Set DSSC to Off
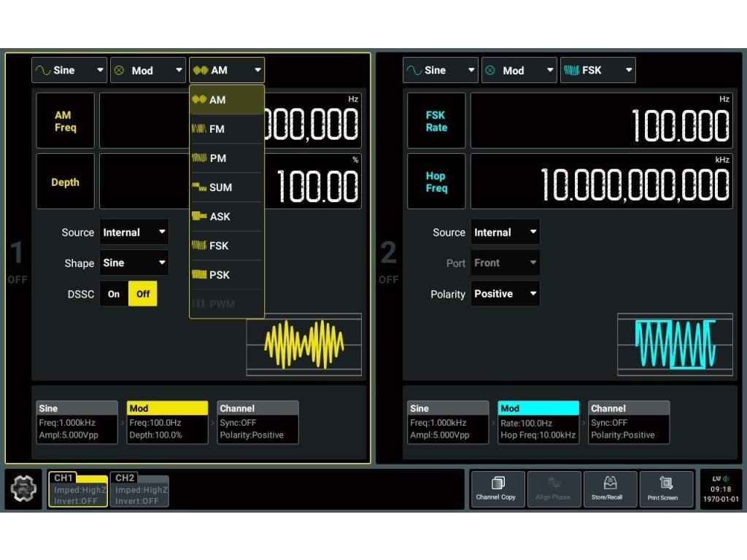 143,294
